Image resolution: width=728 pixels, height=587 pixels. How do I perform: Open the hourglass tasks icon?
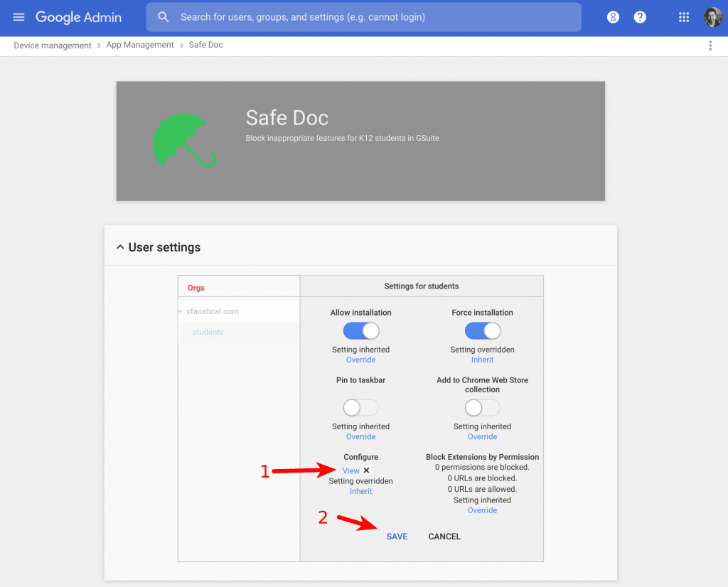click(x=613, y=17)
